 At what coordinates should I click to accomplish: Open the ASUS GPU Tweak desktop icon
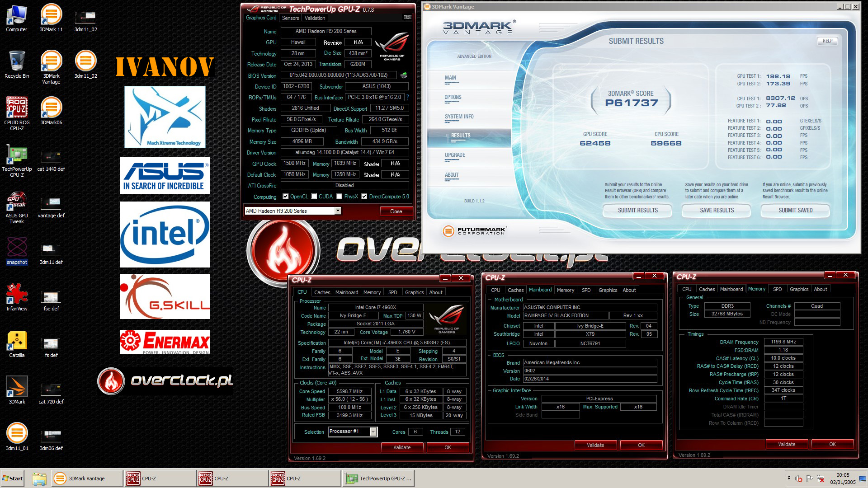(x=17, y=207)
